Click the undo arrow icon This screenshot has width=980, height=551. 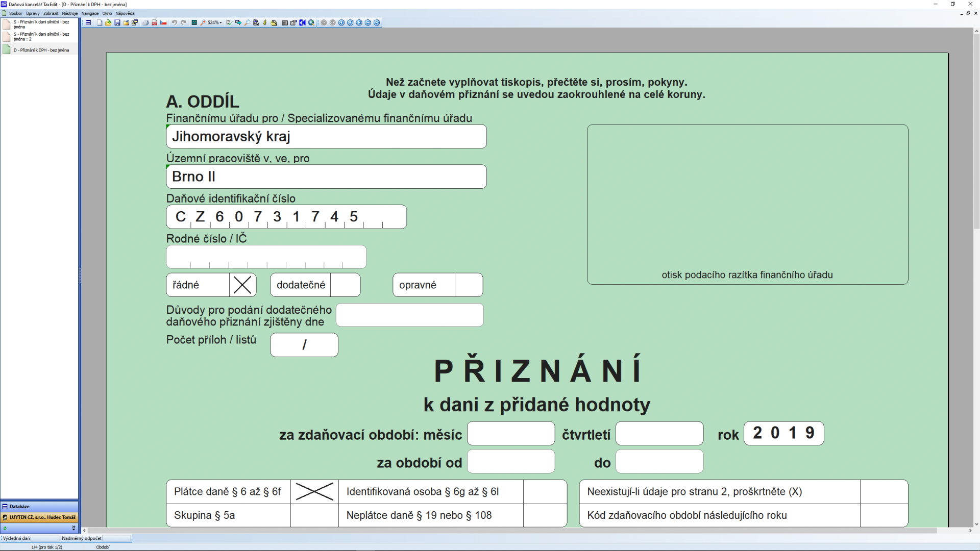point(174,22)
